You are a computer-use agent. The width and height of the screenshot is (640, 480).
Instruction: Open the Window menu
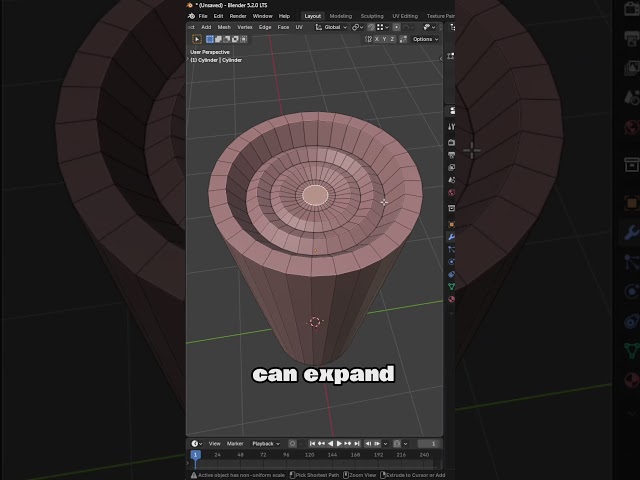point(262,16)
